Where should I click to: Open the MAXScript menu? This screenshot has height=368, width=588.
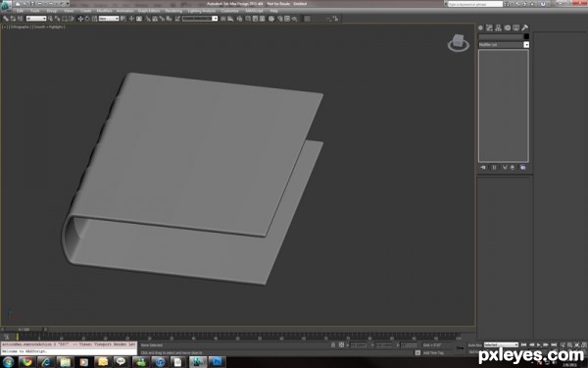(254, 11)
